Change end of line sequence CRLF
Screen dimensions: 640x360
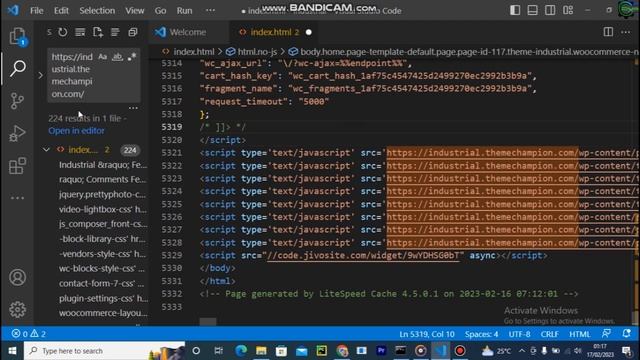point(549,334)
